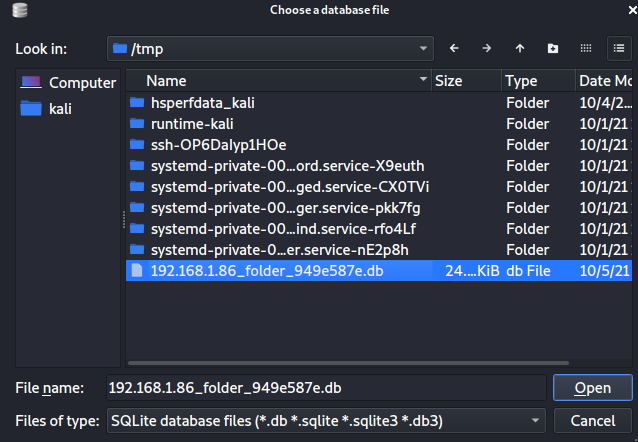This screenshot has width=638, height=442.
Task: Select the folder ending in service-rfo4Lf
Action: point(379,229)
